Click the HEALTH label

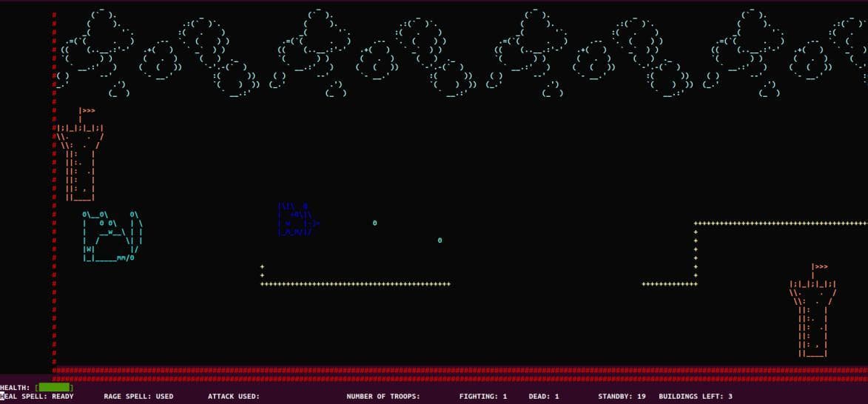16,388
